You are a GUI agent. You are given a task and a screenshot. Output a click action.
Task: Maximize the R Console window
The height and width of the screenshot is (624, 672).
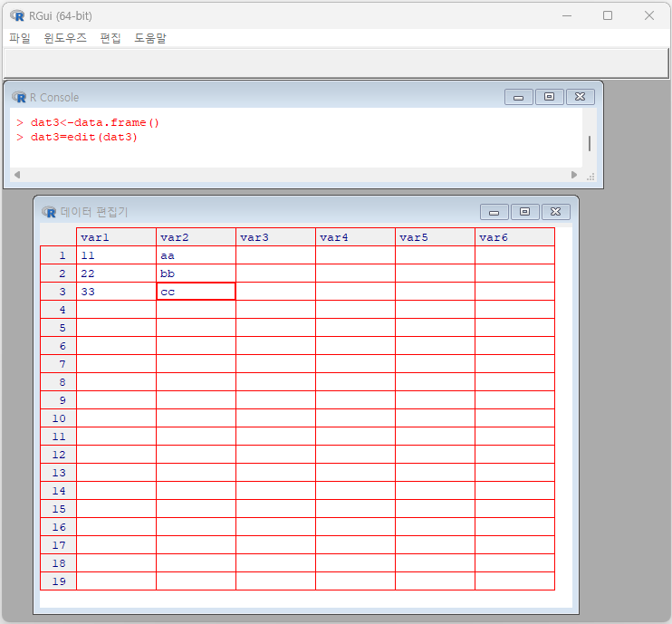coord(549,97)
